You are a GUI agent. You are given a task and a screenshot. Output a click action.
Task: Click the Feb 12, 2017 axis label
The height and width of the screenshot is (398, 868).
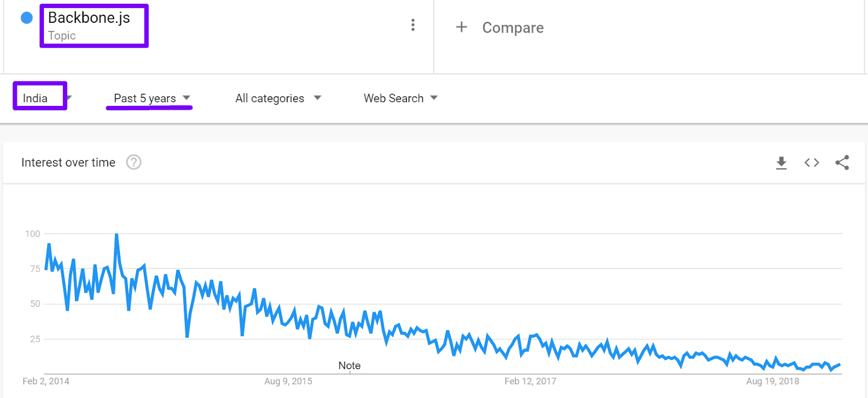tap(530, 381)
